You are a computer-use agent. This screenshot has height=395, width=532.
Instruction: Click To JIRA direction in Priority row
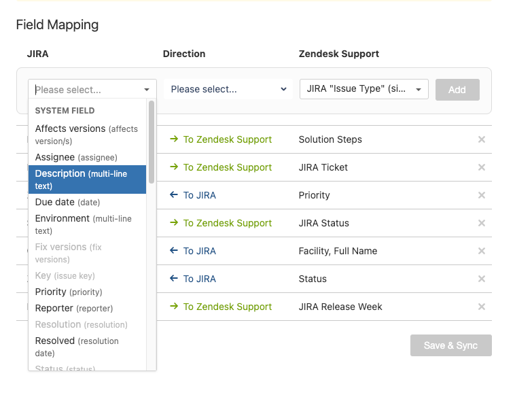[x=200, y=195]
